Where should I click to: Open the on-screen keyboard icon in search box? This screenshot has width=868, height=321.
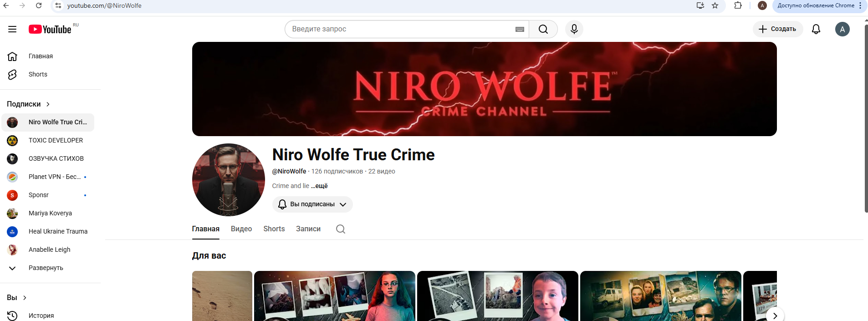(520, 29)
